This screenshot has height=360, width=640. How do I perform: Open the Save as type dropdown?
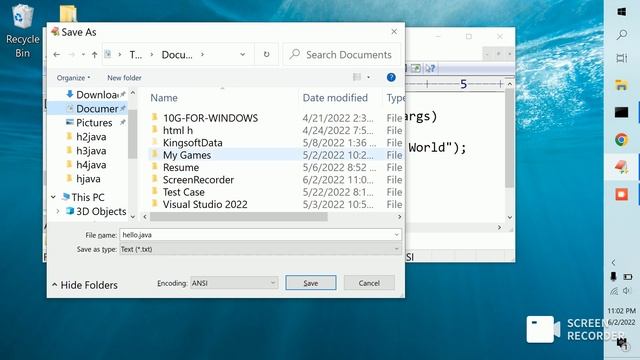(x=260, y=249)
